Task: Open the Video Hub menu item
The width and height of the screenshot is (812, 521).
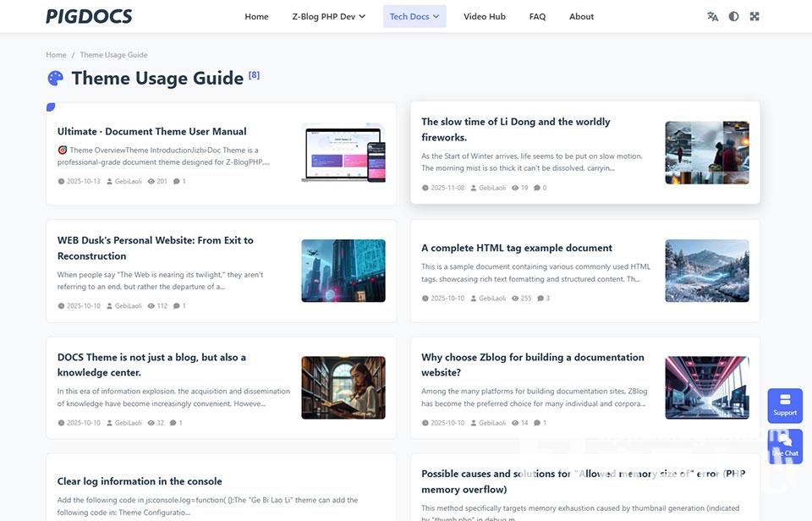Action: pos(485,16)
